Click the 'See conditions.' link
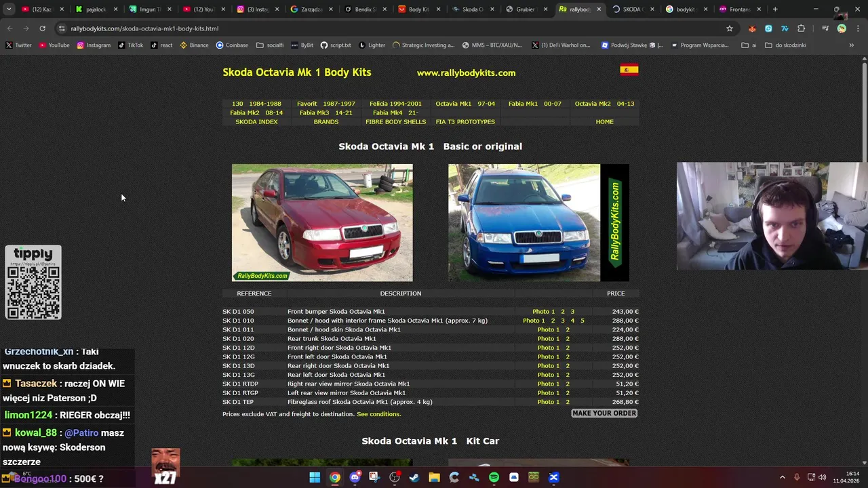Screen dimensions: 868x488 tap(378, 414)
